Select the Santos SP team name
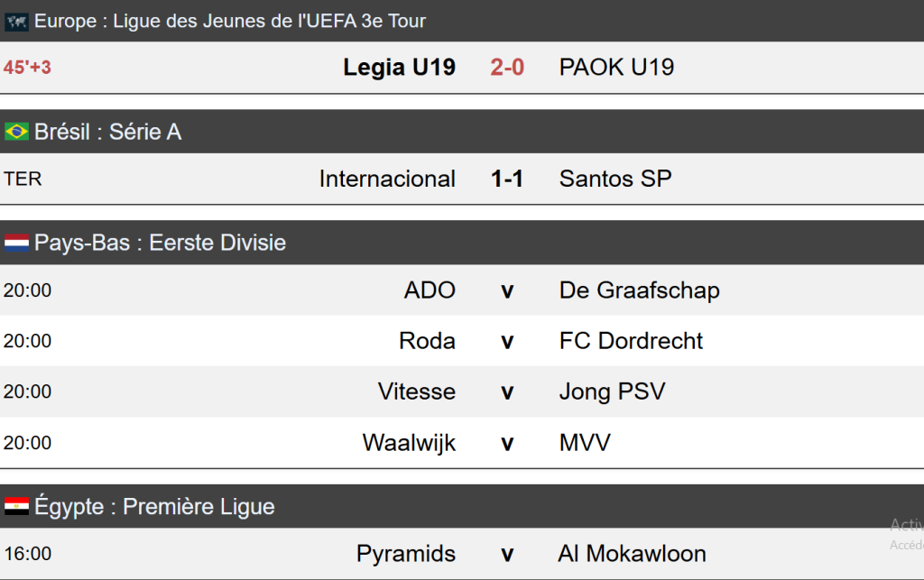Viewport: 924px width, 580px height. [x=615, y=179]
